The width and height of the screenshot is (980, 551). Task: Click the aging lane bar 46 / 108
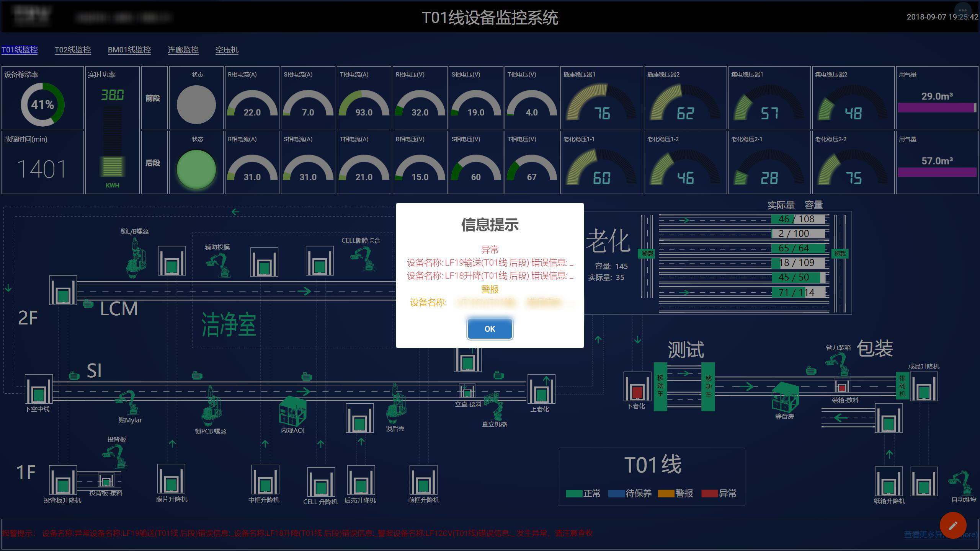point(798,219)
